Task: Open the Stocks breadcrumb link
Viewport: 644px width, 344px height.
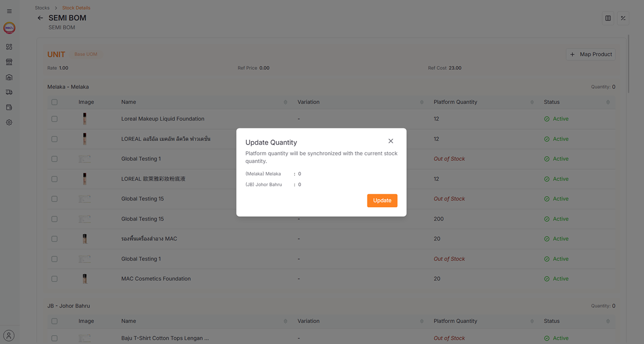Action: [42, 8]
